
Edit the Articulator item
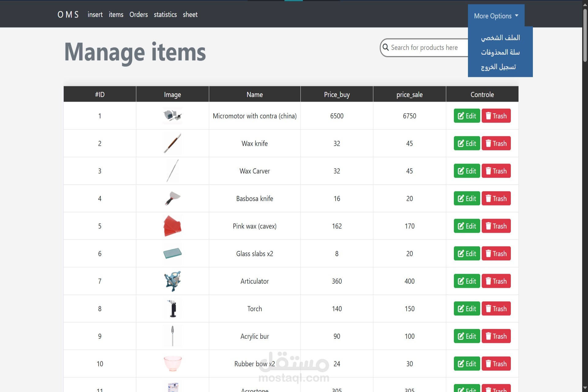467,281
